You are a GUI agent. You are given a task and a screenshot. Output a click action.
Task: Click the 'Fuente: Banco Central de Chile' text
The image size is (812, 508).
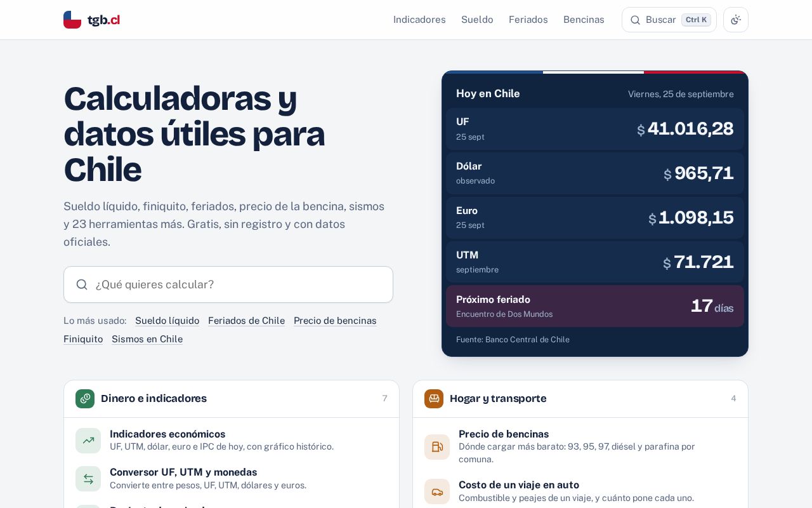(513, 340)
